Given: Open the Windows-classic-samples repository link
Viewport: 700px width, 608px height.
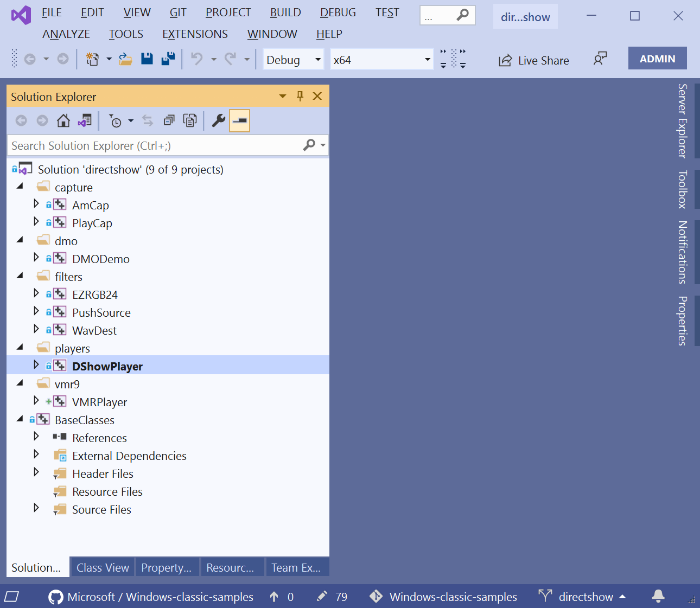Looking at the screenshot, I should 160,597.
